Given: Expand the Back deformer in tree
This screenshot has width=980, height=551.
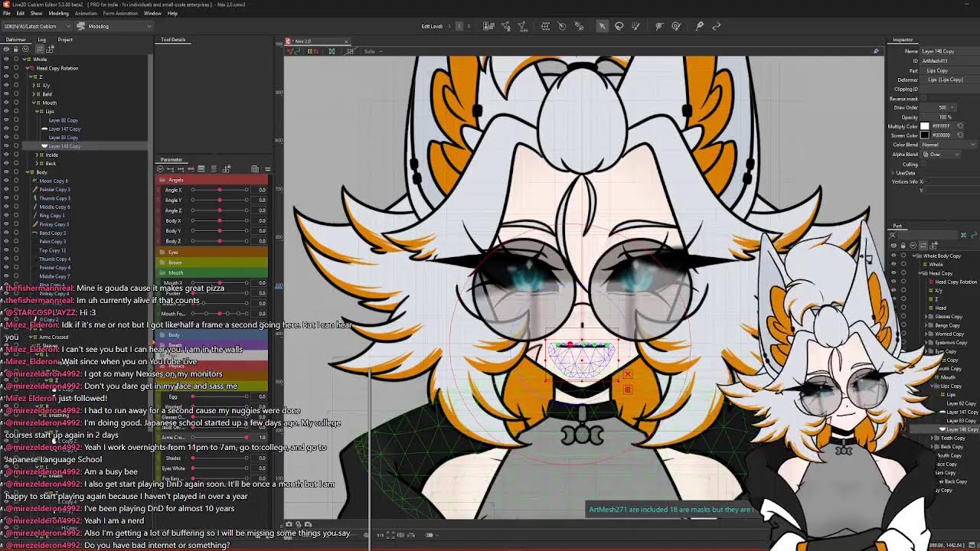Looking at the screenshot, I should click(x=38, y=163).
